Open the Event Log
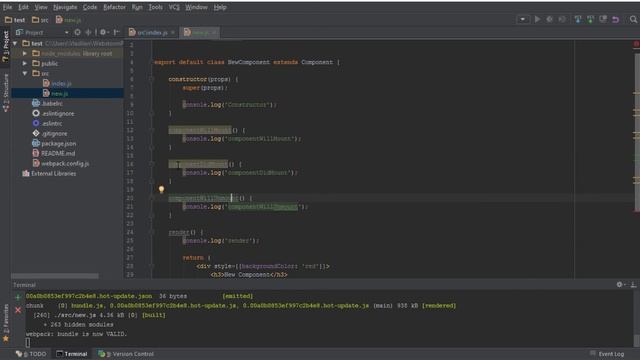The height and width of the screenshot is (360, 640). pyautogui.click(x=607, y=354)
